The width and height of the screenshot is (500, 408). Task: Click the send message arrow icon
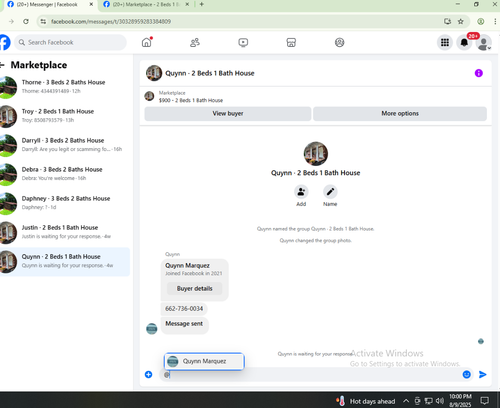pyautogui.click(x=482, y=374)
